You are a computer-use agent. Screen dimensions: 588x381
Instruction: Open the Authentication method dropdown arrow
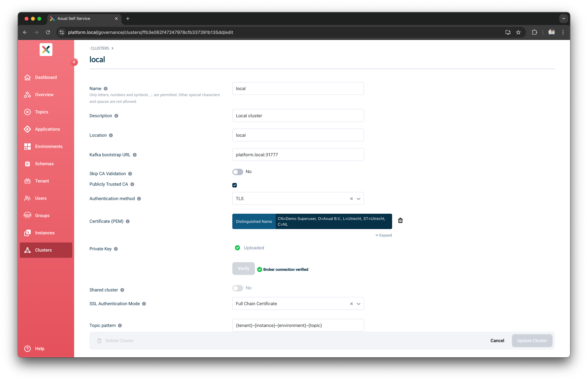click(359, 199)
